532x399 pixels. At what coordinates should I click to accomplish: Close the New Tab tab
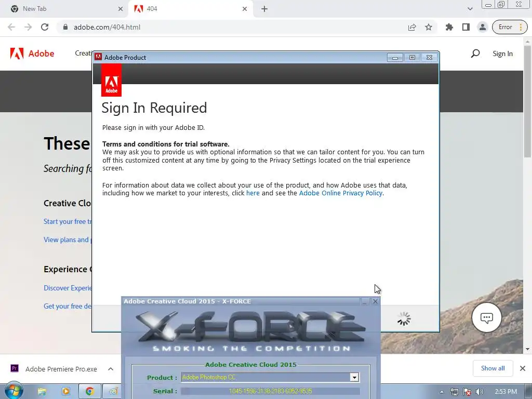(120, 9)
